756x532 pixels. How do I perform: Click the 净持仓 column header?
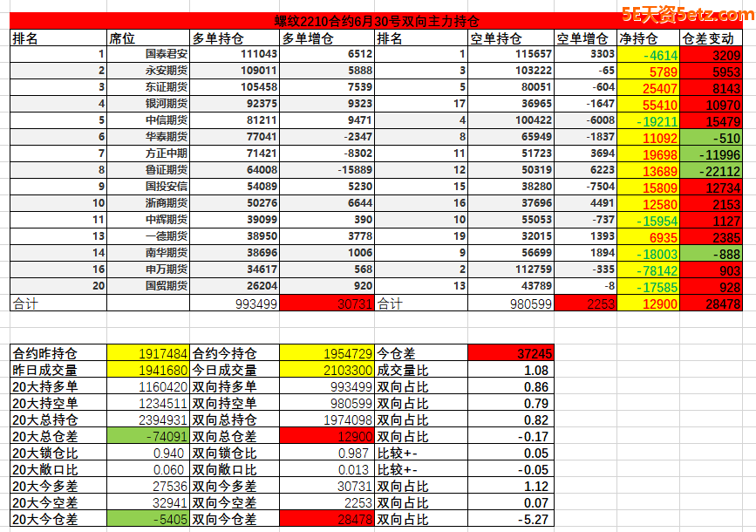pos(647,38)
